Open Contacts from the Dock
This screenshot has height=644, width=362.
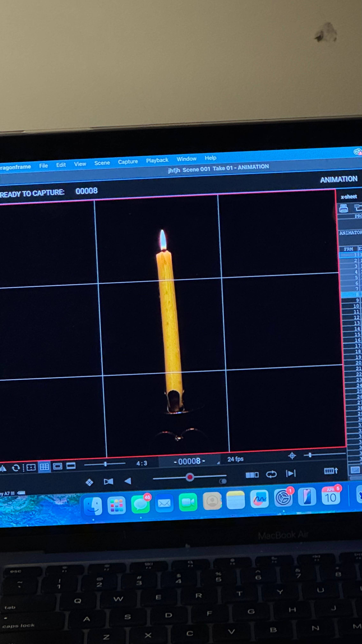click(x=212, y=501)
